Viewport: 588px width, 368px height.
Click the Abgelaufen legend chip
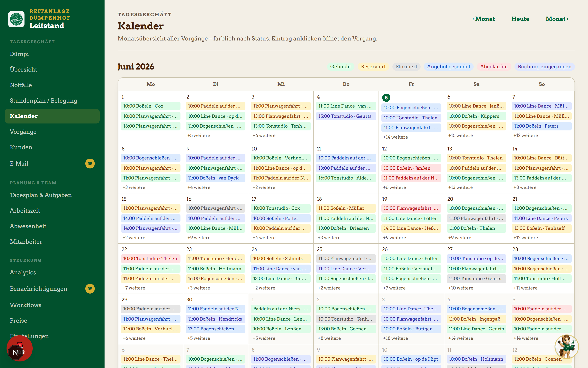click(x=494, y=67)
